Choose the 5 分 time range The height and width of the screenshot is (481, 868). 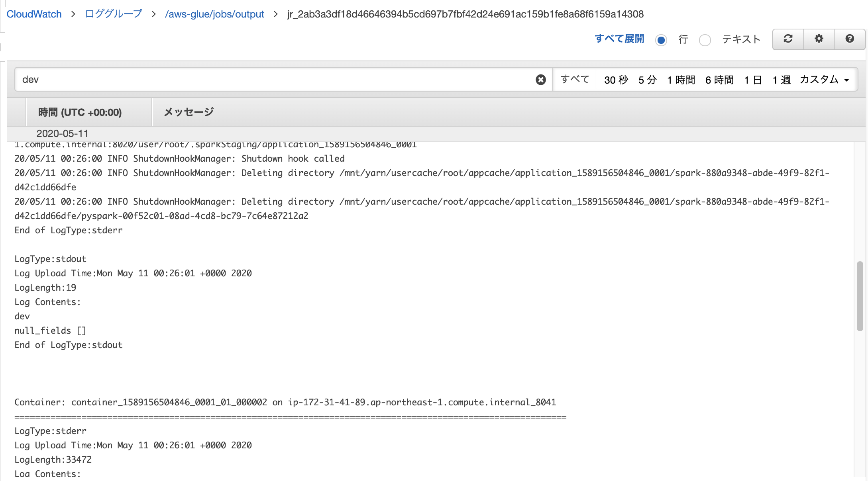click(x=647, y=80)
